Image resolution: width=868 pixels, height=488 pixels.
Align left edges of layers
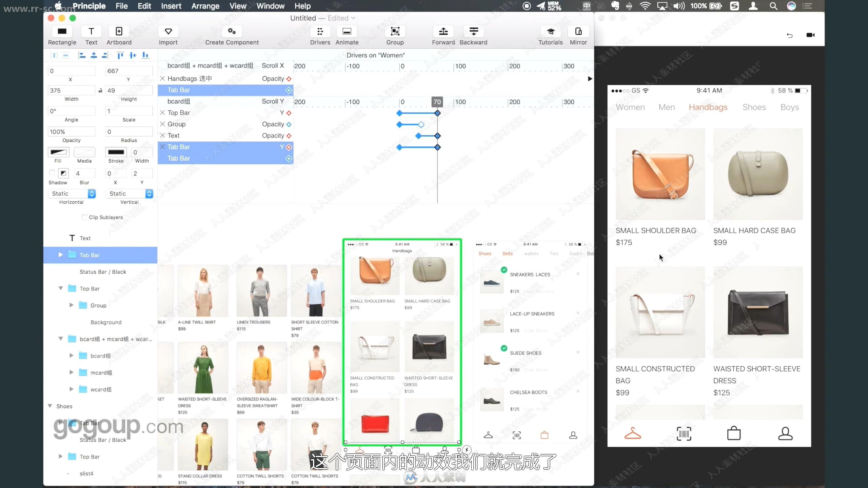tap(82, 55)
